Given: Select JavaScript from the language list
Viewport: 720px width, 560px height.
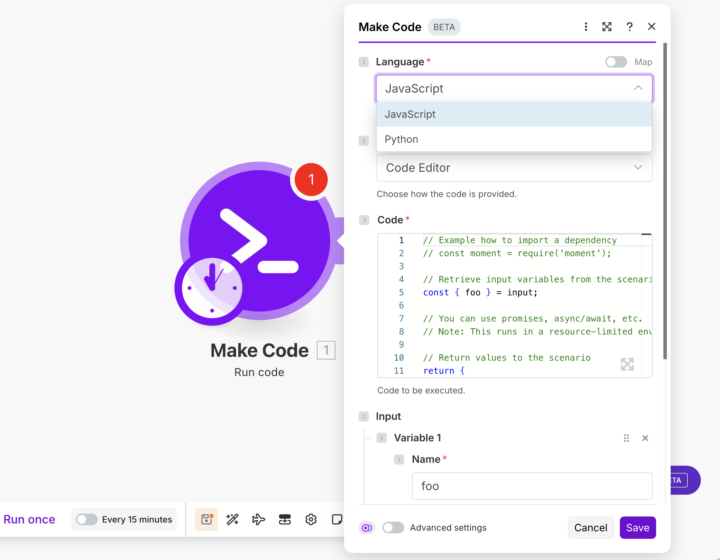Looking at the screenshot, I should pos(514,114).
